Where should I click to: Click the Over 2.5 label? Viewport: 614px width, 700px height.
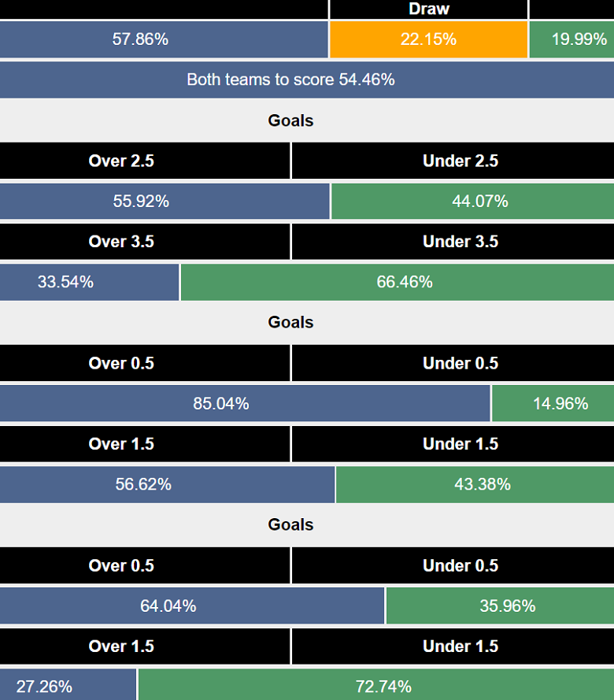122,161
